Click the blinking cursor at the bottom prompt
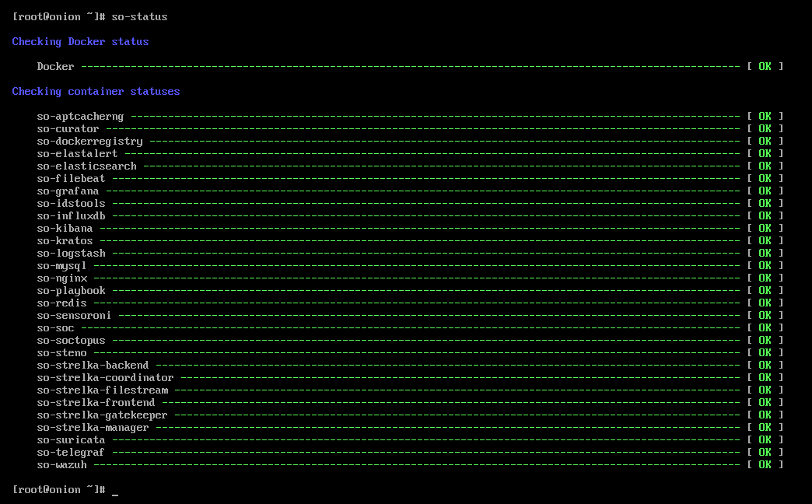Screen dimensions: 812x504 (x=115, y=495)
